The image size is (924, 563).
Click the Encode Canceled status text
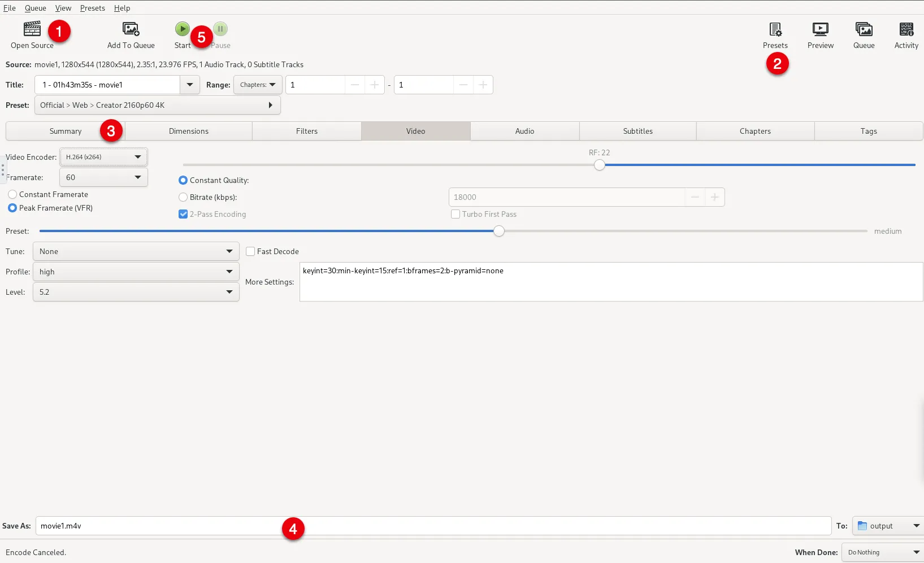pyautogui.click(x=36, y=552)
